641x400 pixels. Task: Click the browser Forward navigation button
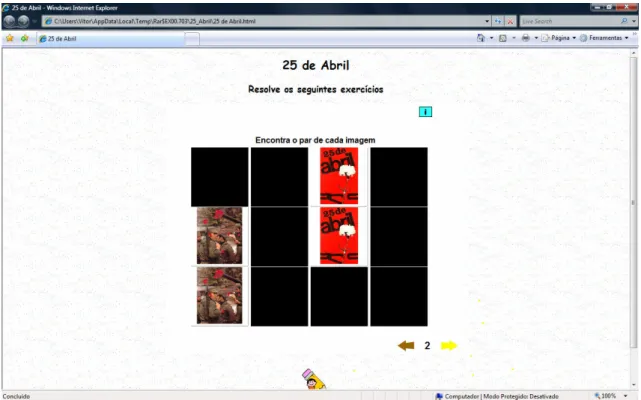coord(23,21)
